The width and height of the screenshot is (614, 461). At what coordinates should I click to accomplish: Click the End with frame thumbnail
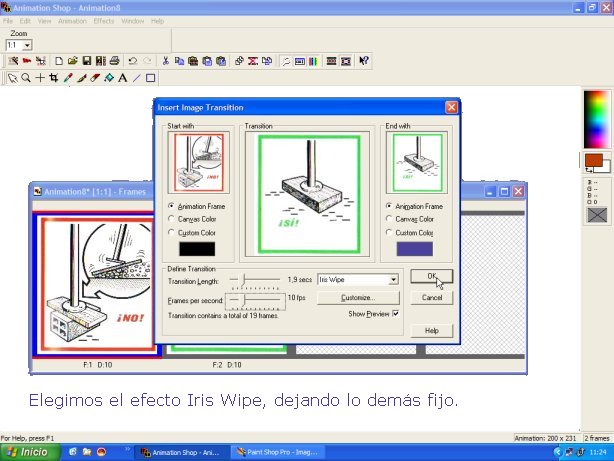point(417,162)
